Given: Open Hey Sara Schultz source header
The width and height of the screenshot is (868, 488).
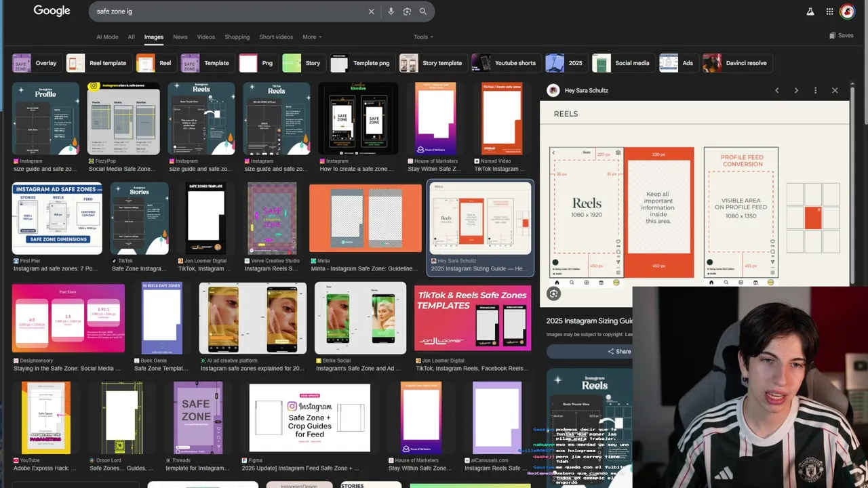Looking at the screenshot, I should tap(578, 90).
